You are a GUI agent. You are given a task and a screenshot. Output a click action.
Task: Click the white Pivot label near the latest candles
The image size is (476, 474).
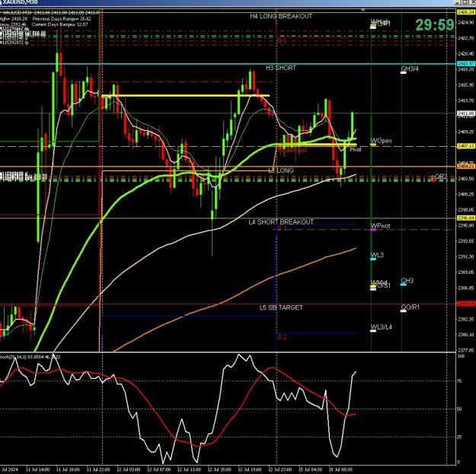click(x=356, y=150)
